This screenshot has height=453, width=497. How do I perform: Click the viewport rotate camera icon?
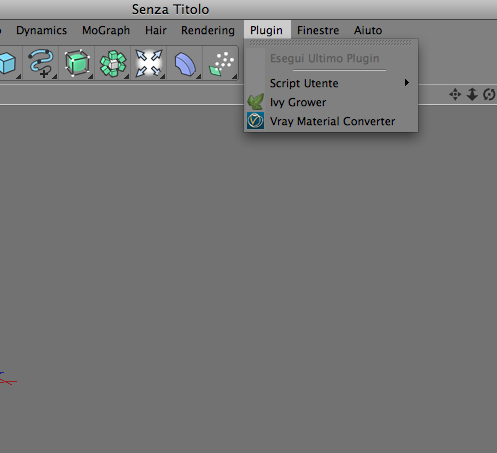489,95
